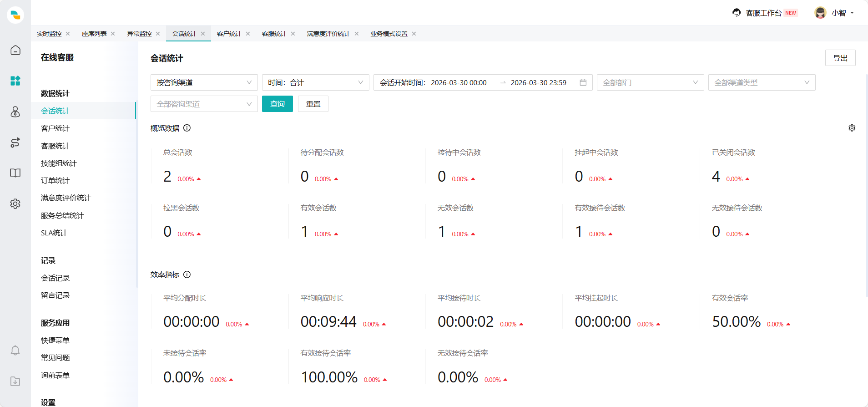Open the 全部咨询渠道 dropdown
868x407 pixels.
point(204,104)
